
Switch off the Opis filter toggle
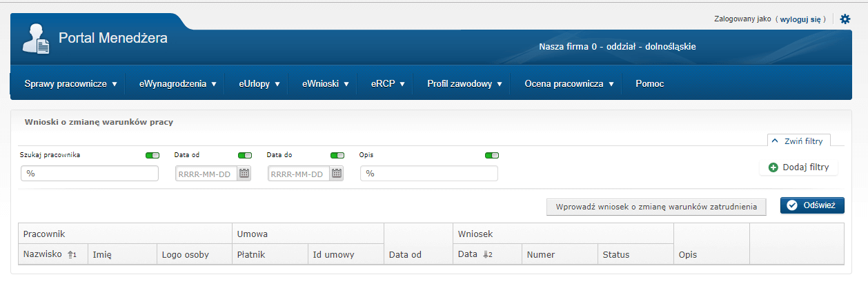tap(491, 156)
